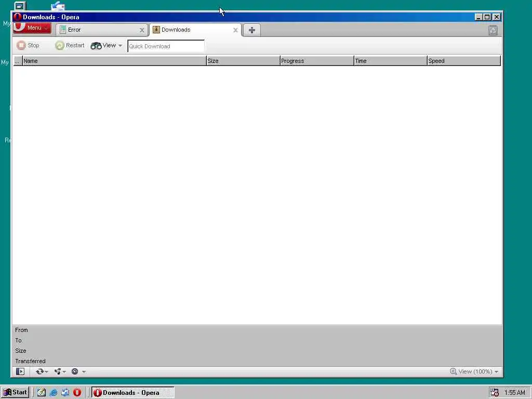This screenshot has height=399, width=532.
Task: Click the 1:55 AM system clock
Action: point(515,393)
